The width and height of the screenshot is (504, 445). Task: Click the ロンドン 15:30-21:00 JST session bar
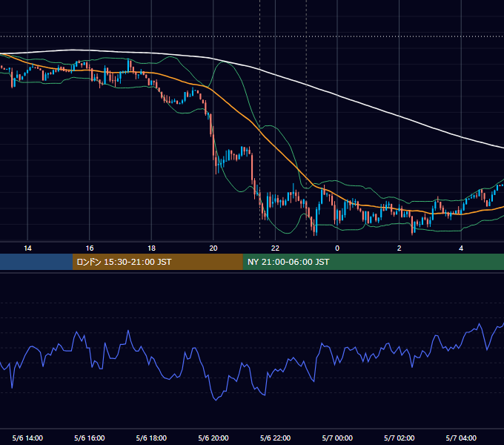(157, 262)
